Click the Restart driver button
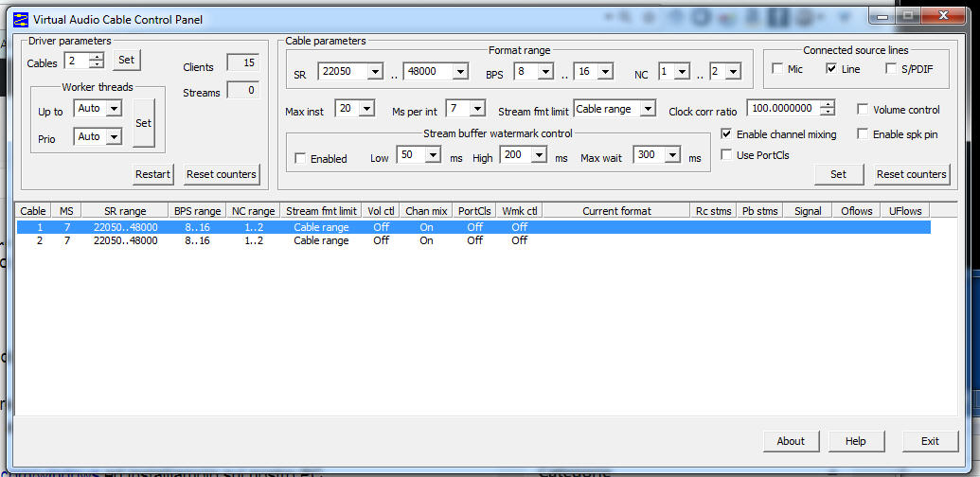The image size is (980, 477). [152, 174]
